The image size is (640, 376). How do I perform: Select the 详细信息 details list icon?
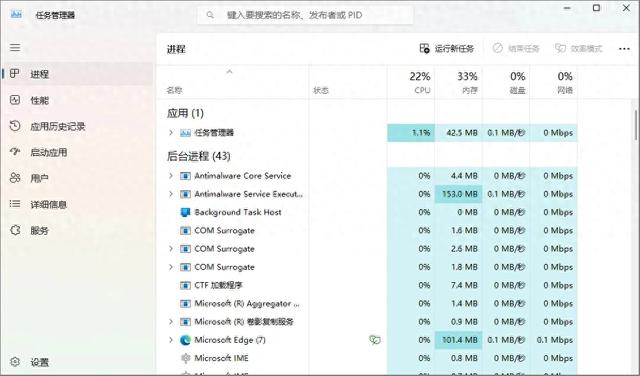click(x=15, y=204)
